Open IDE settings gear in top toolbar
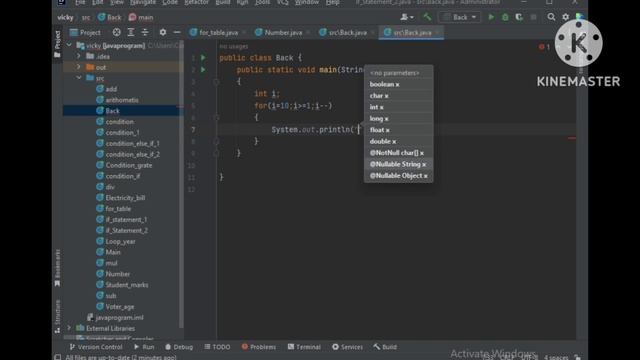The image size is (640, 360). (565, 17)
